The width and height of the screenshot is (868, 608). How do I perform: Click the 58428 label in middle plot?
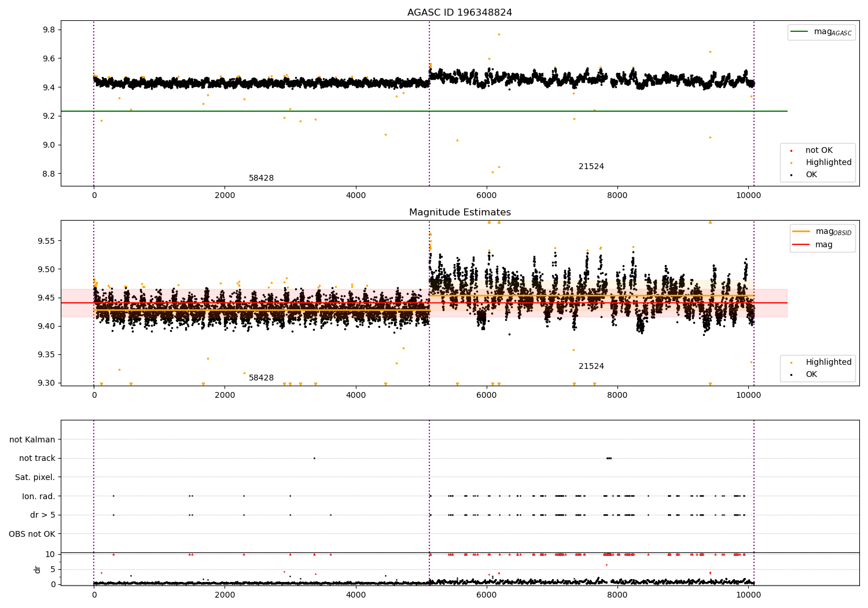tap(261, 378)
